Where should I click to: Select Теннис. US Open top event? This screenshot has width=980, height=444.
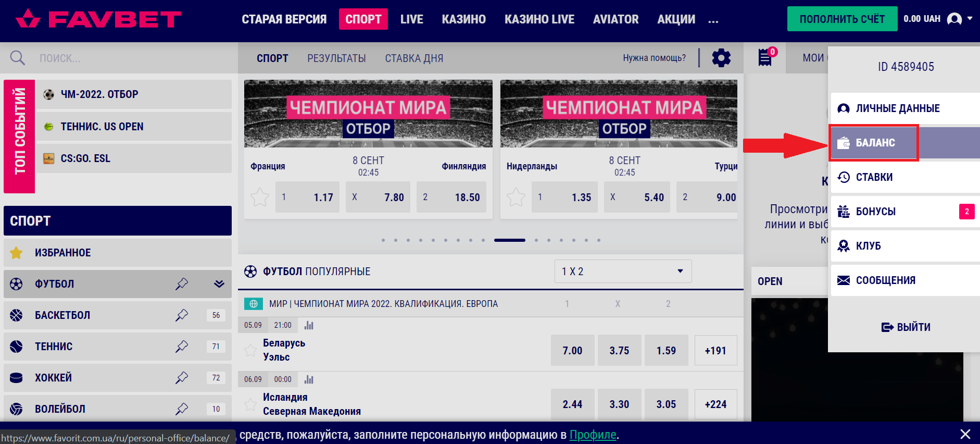(134, 127)
